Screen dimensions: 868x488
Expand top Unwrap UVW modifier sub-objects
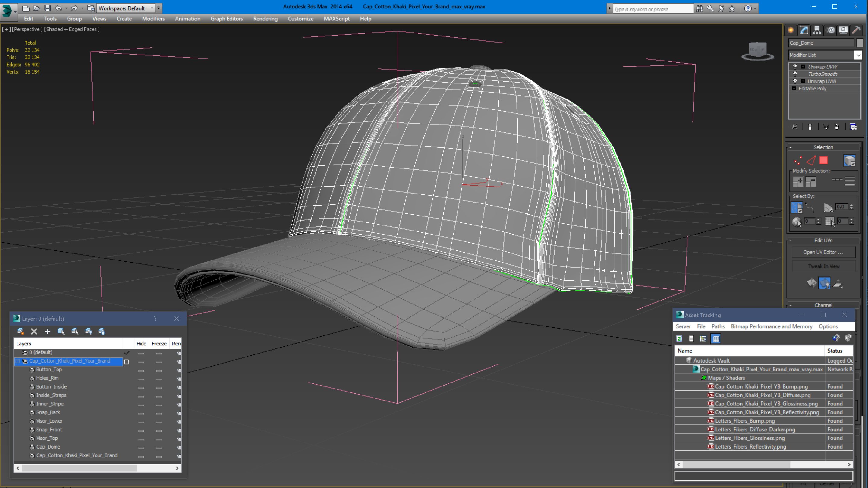click(x=803, y=67)
